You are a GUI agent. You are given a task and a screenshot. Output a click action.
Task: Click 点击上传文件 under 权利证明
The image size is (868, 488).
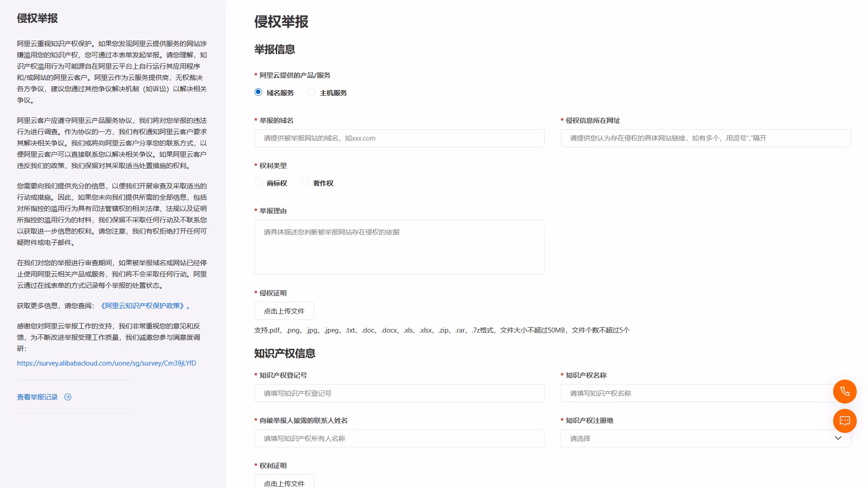click(x=284, y=483)
